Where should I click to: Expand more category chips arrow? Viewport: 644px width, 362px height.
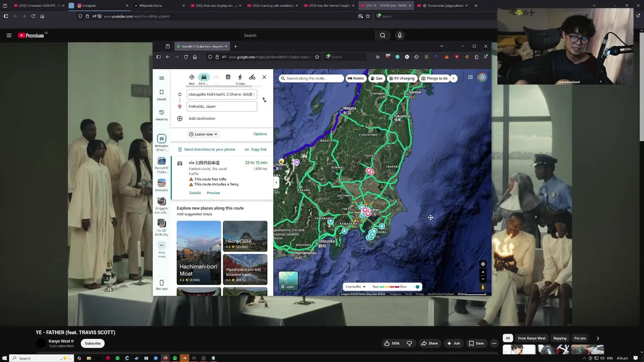pyautogui.click(x=453, y=78)
